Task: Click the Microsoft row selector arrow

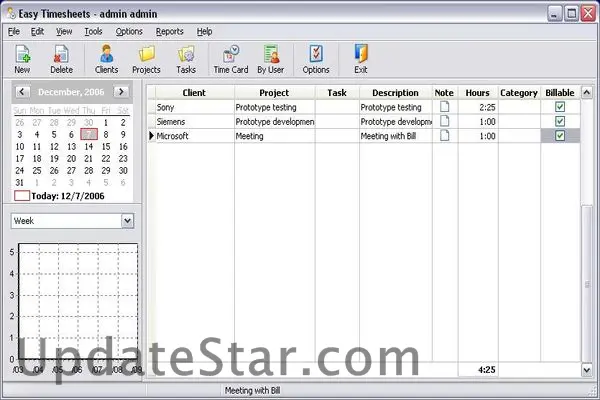Action: point(152,136)
